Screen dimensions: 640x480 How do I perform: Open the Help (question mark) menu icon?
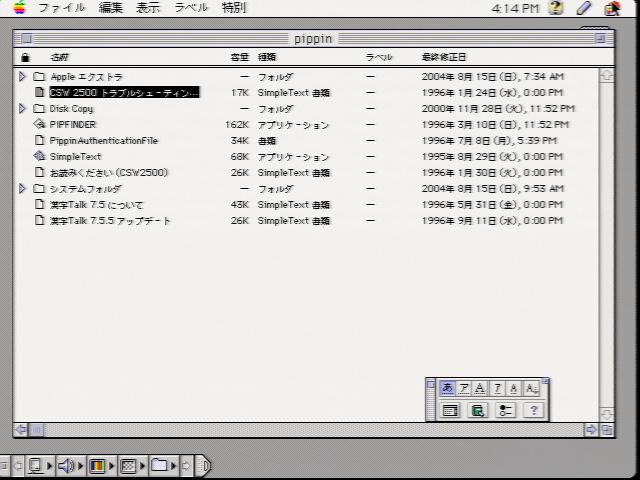click(x=556, y=7)
